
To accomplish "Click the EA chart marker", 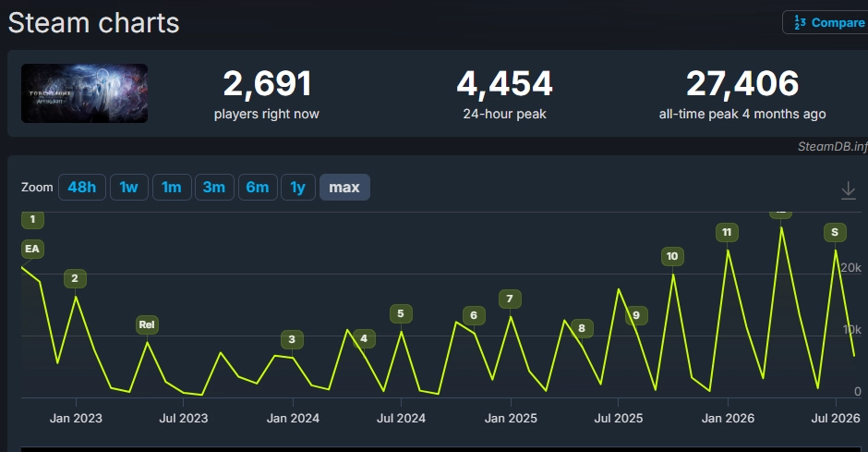I will [32, 249].
